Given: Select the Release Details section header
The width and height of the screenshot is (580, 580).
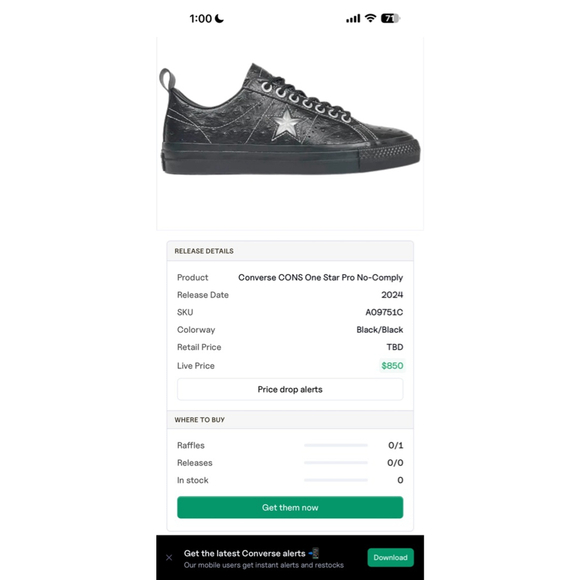Looking at the screenshot, I should pyautogui.click(x=290, y=251).
